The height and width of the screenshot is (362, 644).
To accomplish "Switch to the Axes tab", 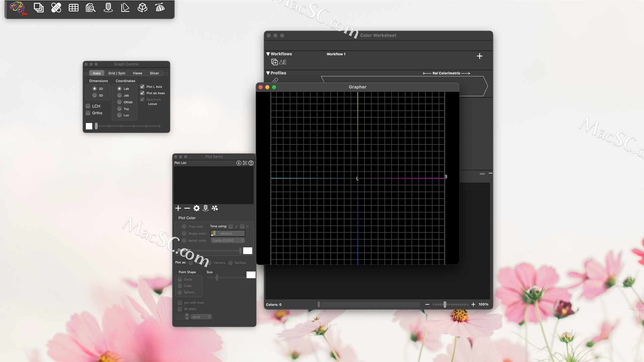I will [x=97, y=73].
